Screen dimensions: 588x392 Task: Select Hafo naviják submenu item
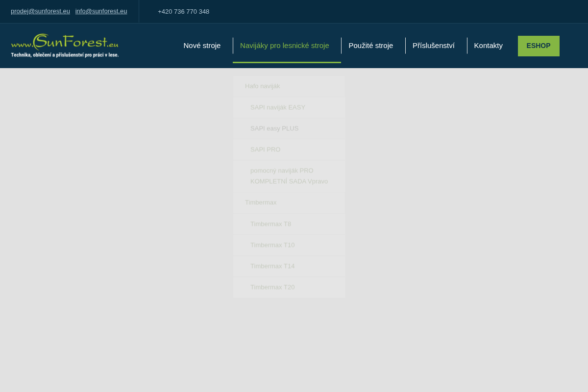[x=289, y=86]
